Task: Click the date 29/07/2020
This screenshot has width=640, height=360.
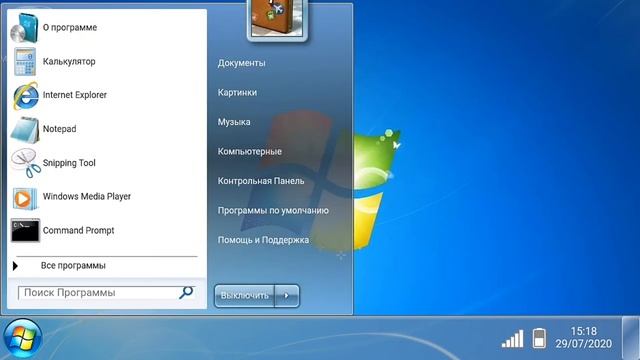Action: point(584,344)
